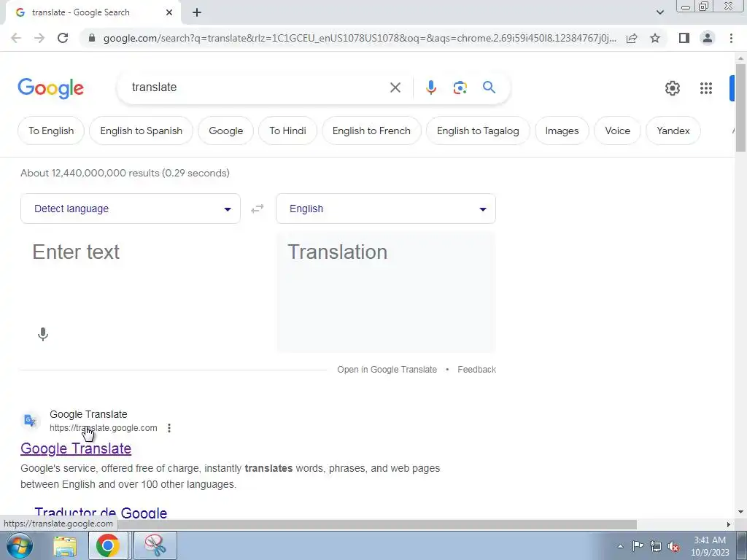Select the Voice chip

[617, 131]
